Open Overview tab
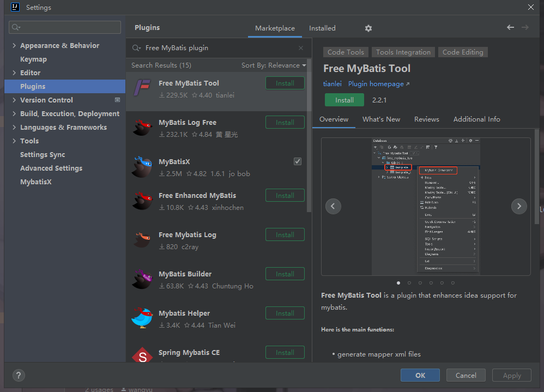The height and width of the screenshot is (392, 544). [x=334, y=119]
